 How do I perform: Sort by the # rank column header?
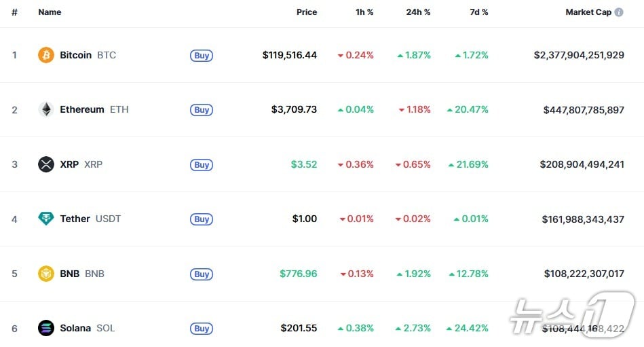(14, 12)
